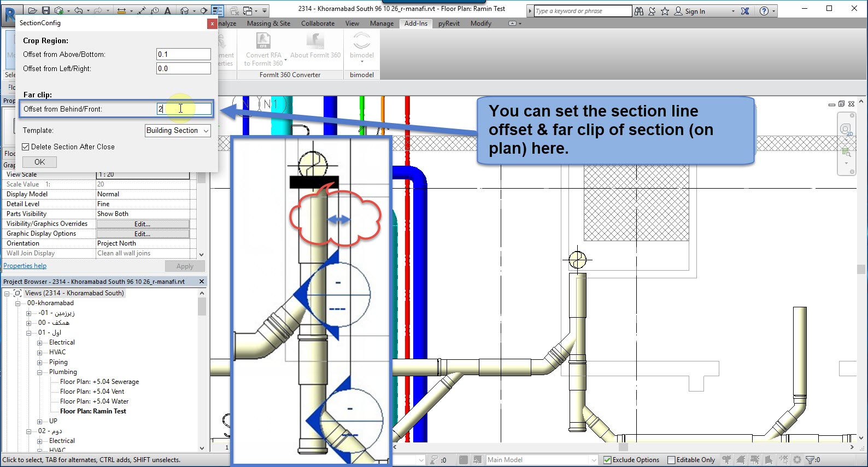The image size is (868, 467).
Task: Collapse the 00-khoramabad tree node
Action: click(17, 303)
